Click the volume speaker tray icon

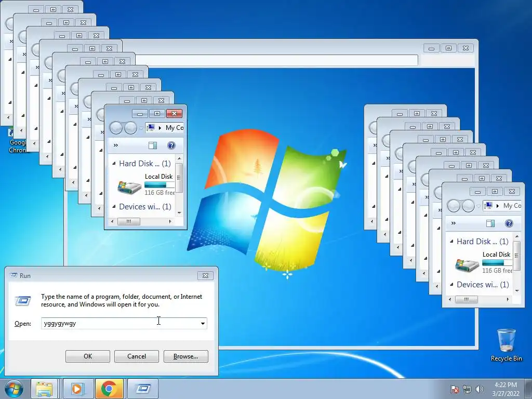[480, 389]
